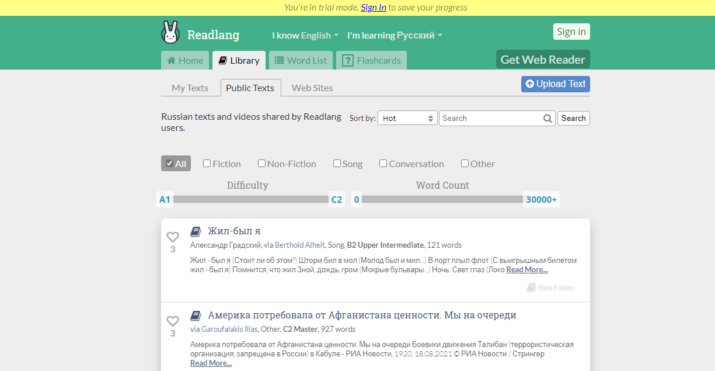Switch to the My Texts tab
The width and height of the screenshot is (715, 371).
click(x=190, y=88)
